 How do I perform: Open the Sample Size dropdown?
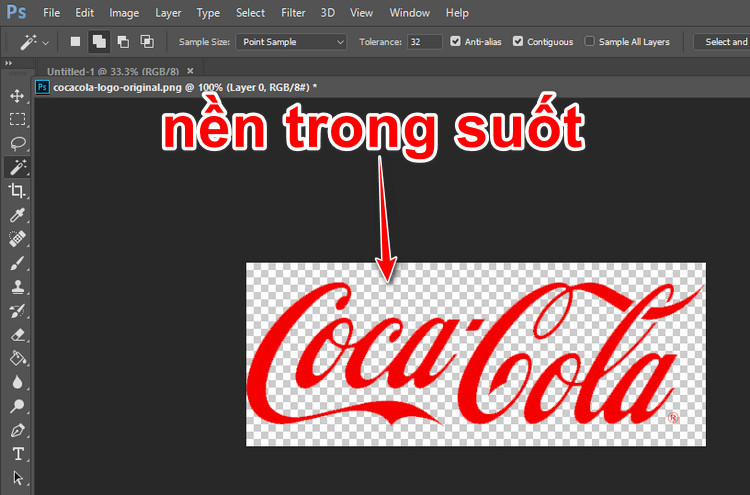click(x=291, y=42)
